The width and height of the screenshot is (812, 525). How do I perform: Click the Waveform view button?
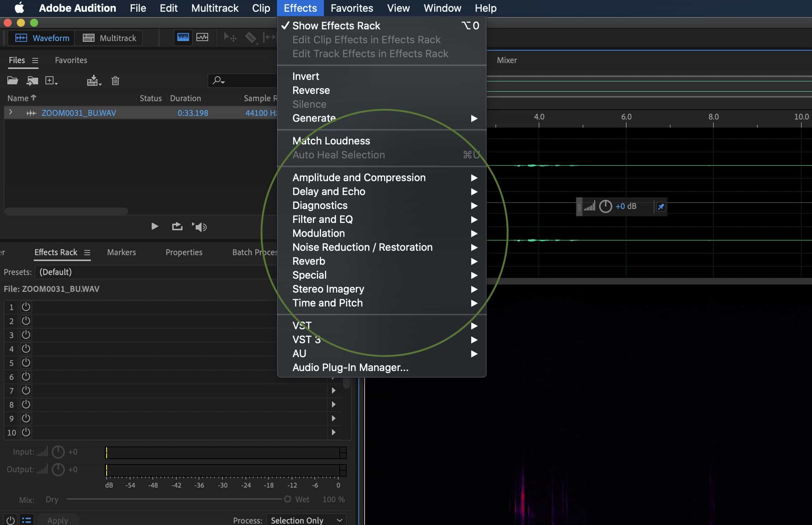41,38
